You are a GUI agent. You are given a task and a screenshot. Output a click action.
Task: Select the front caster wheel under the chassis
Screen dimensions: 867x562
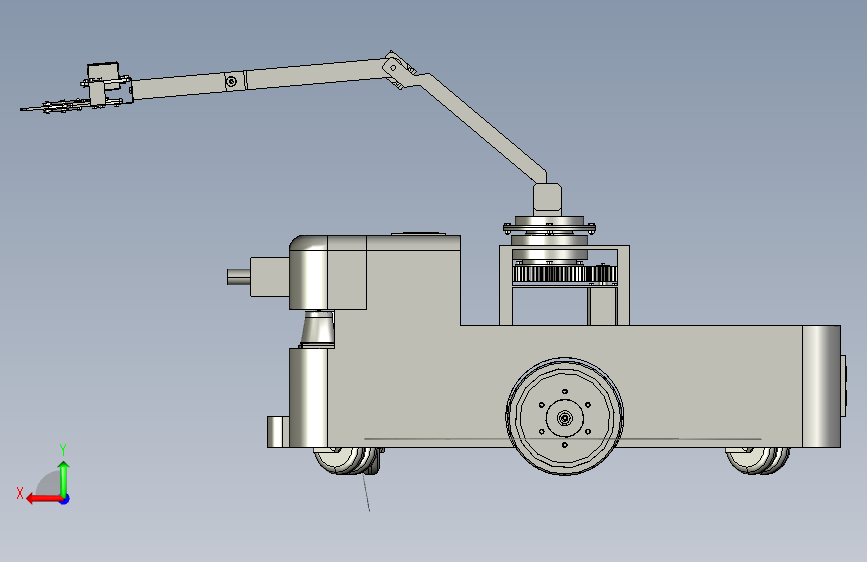[349, 460]
